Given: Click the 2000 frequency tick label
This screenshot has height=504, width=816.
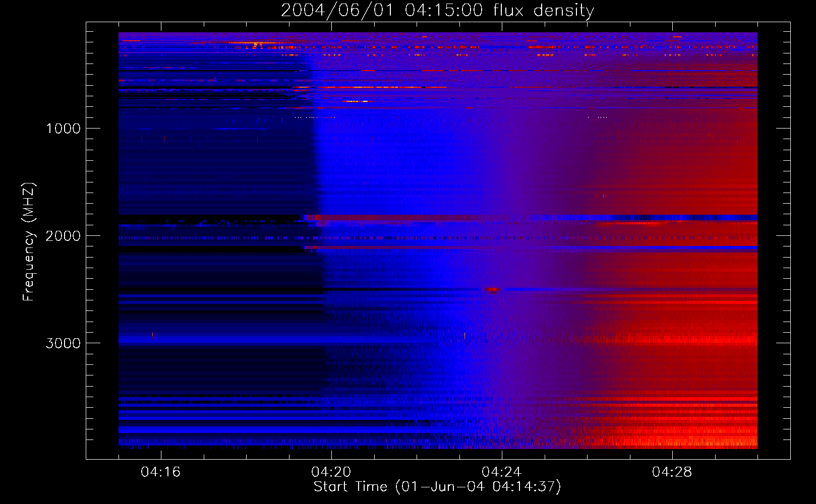Looking at the screenshot, I should click(x=63, y=236).
